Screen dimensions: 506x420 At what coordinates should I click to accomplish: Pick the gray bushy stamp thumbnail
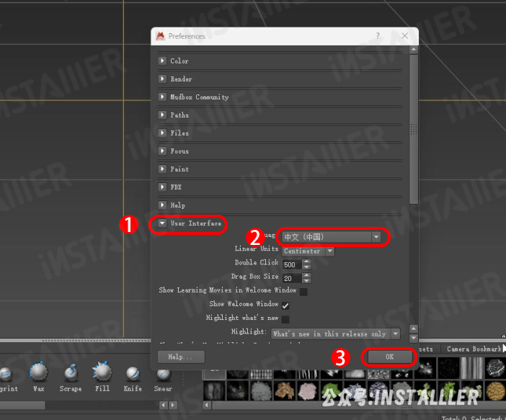pyautogui.click(x=262, y=390)
